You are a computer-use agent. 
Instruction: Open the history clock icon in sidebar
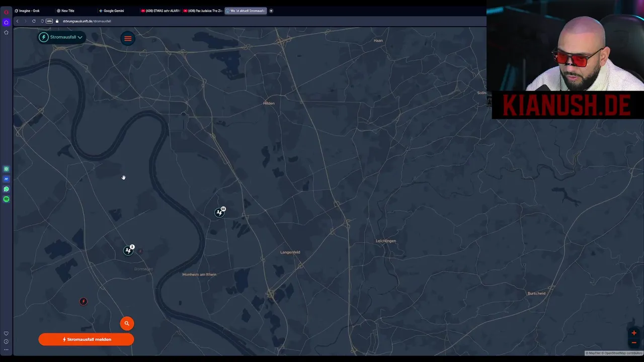(x=6, y=341)
